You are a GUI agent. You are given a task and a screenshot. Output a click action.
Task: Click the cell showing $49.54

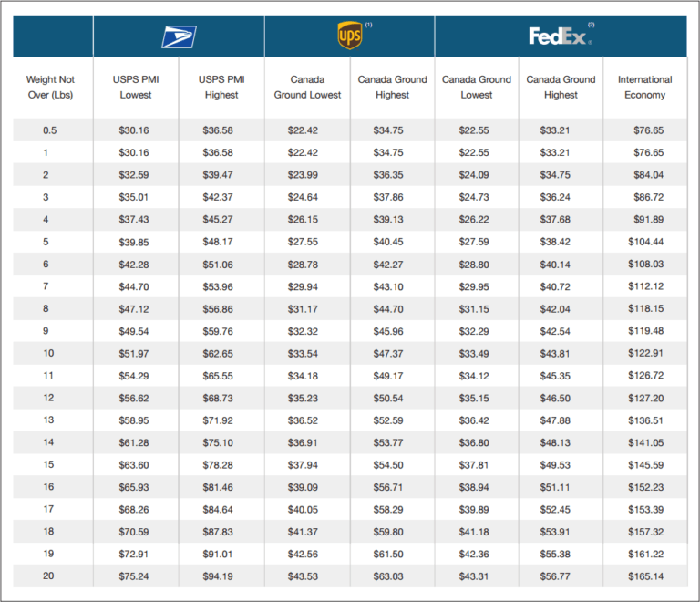133,331
